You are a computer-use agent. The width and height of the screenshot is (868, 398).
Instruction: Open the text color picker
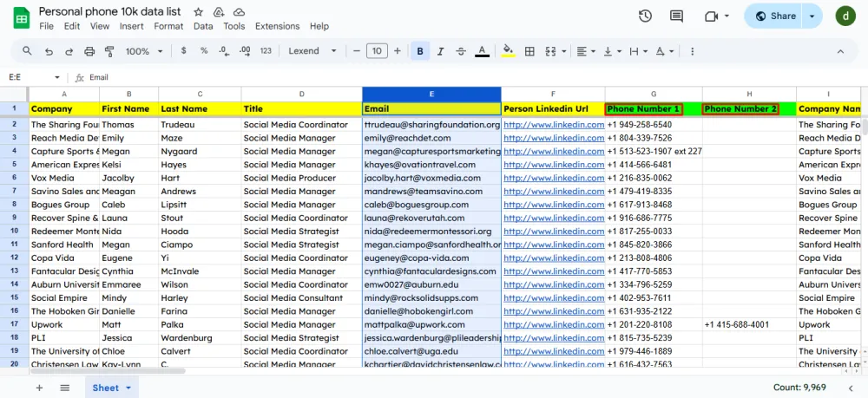point(482,51)
